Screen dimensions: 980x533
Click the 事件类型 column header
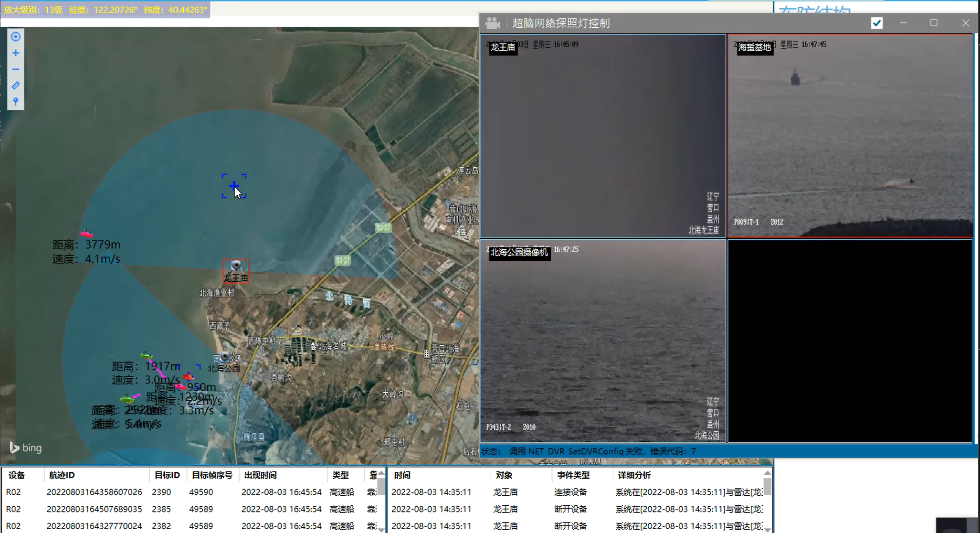click(x=573, y=475)
